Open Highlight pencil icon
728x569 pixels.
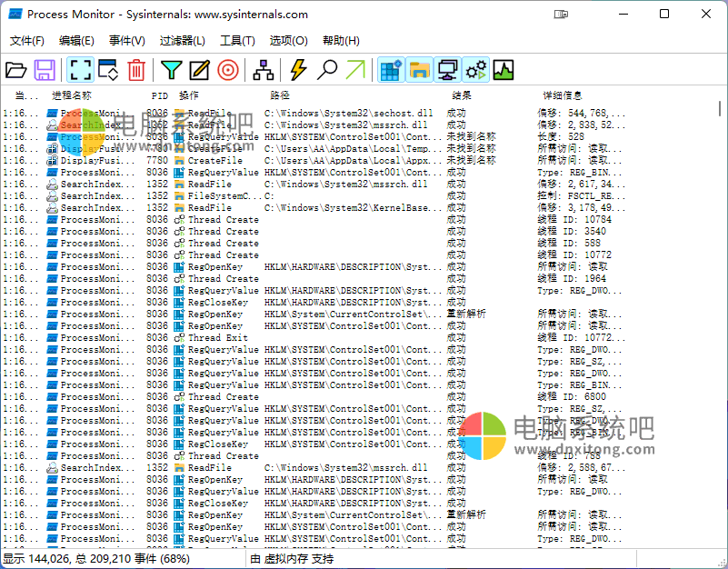[x=199, y=70]
